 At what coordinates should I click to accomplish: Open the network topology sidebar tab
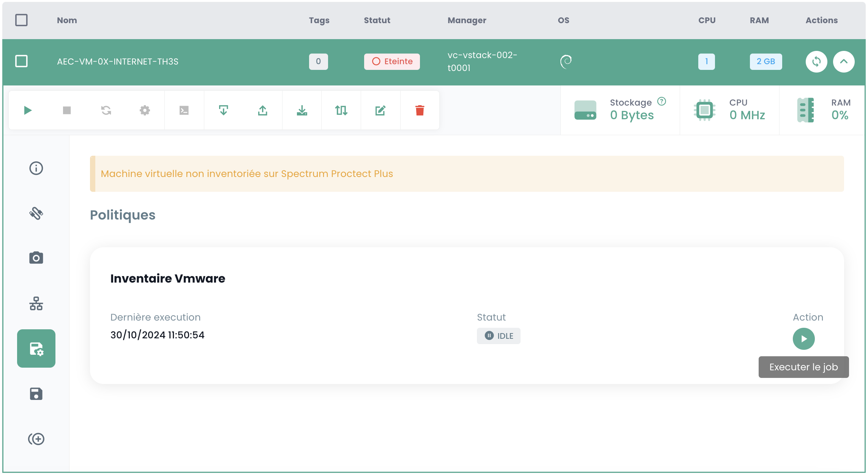coord(36,303)
